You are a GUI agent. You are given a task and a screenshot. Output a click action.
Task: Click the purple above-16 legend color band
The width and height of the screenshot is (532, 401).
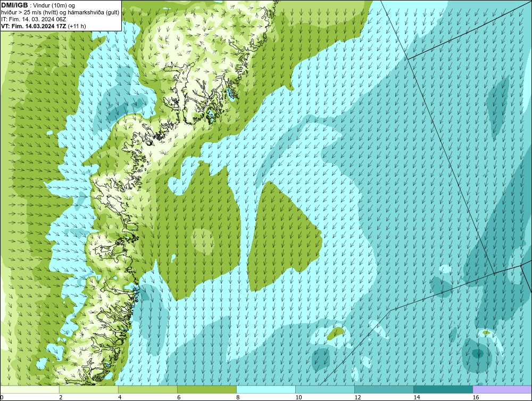pyautogui.click(x=502, y=389)
